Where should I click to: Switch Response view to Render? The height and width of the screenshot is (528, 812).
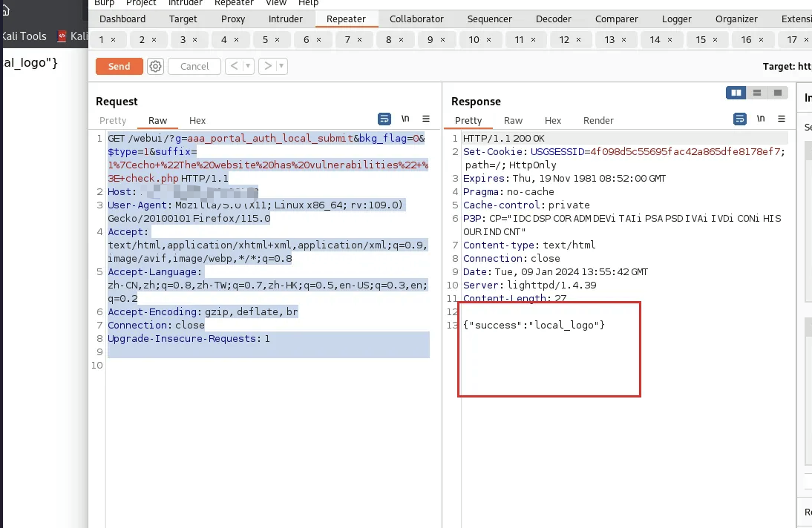point(598,121)
